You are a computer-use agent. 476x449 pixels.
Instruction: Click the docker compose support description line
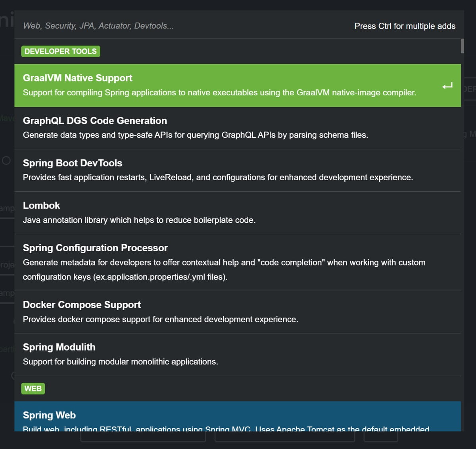tap(160, 320)
